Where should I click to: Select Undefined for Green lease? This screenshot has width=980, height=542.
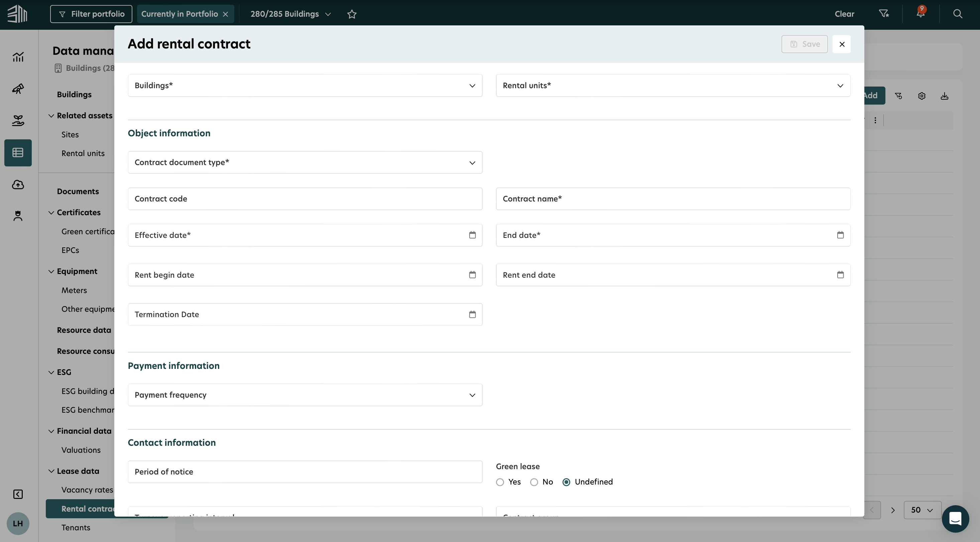click(566, 482)
